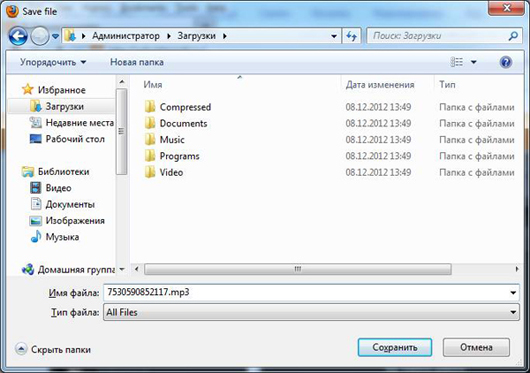Select Домашняя группа in the sidebar
530x373 pixels.
click(76, 270)
